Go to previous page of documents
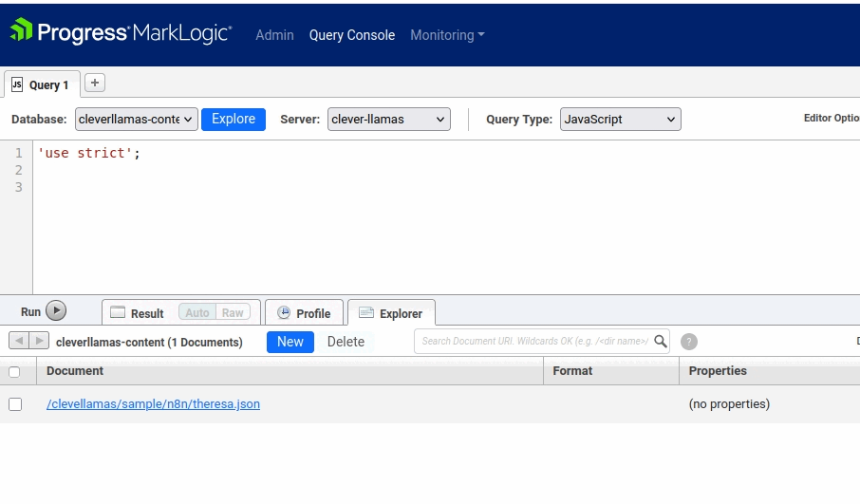860x504 pixels. [19, 341]
